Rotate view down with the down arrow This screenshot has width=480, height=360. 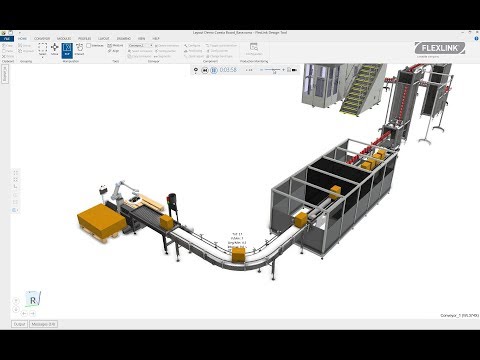point(16,309)
